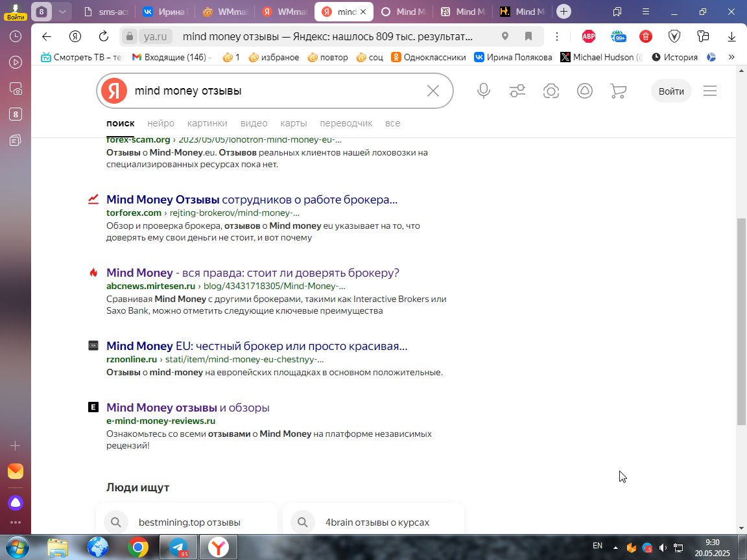Select the картинки search tab
Image resolution: width=747 pixels, height=560 pixels.
point(207,123)
